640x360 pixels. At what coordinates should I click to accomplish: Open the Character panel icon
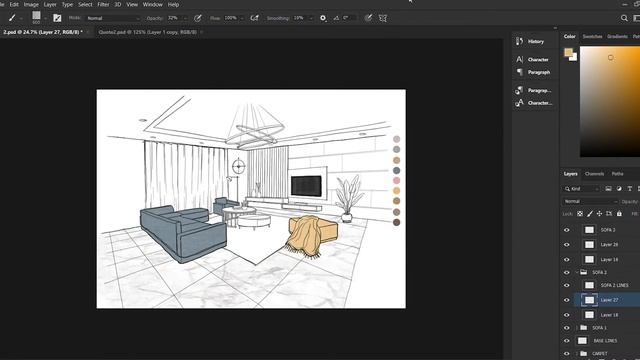point(519,59)
